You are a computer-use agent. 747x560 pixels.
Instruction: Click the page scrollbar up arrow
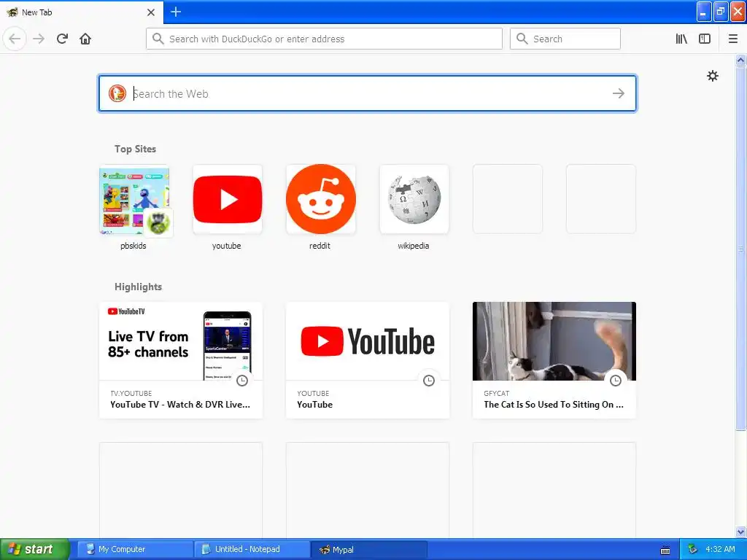point(740,60)
